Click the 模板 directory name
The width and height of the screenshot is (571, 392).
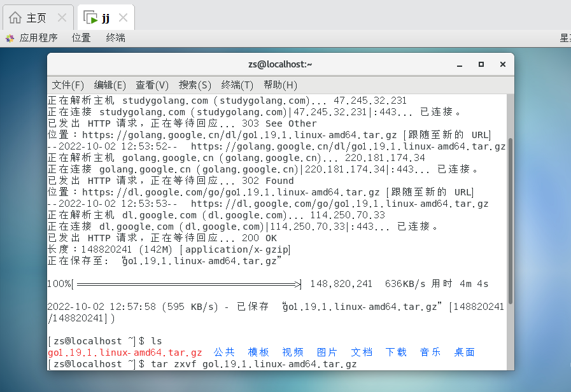[258, 353]
